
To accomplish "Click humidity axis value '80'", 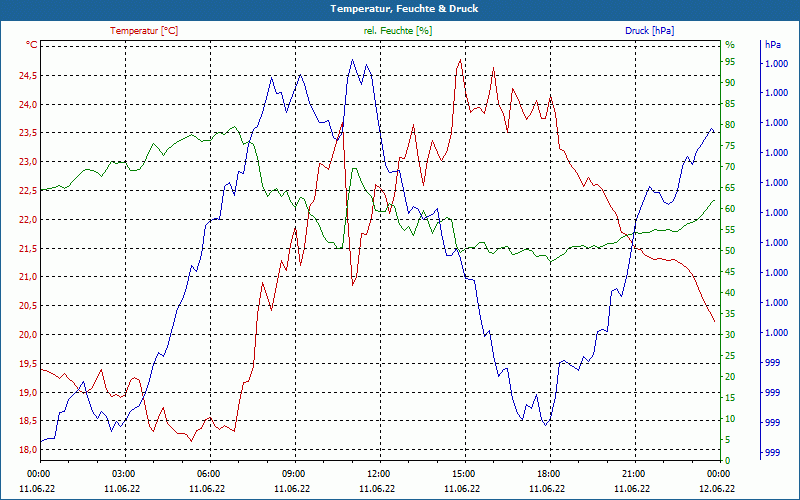I will (x=730, y=124).
